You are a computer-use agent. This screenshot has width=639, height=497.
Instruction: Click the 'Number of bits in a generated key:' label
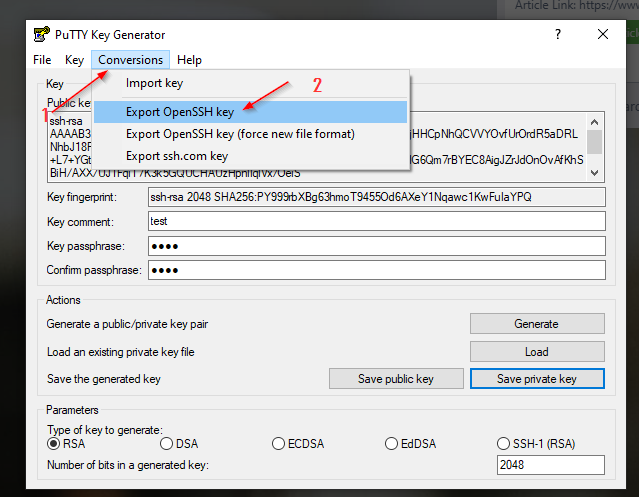[x=128, y=465]
